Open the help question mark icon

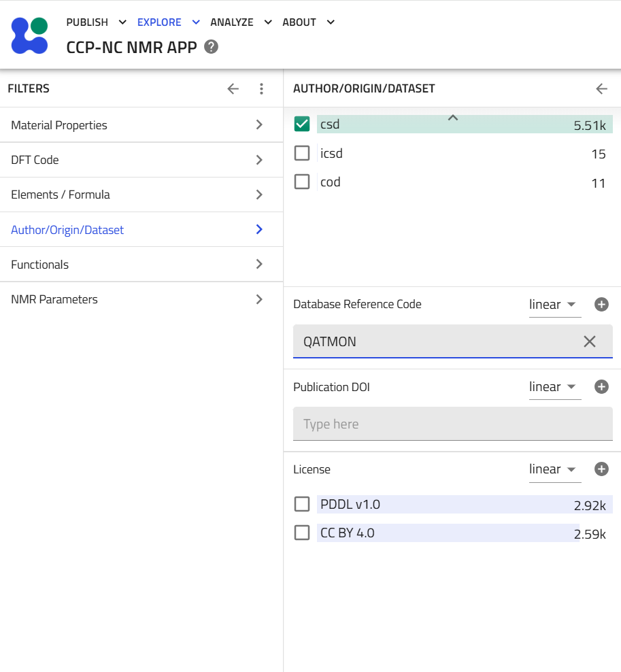(211, 47)
